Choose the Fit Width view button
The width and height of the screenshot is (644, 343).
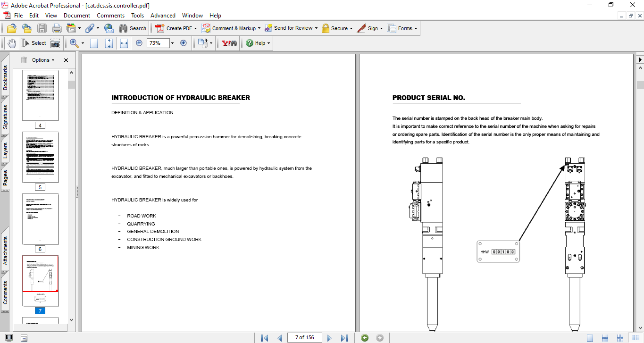[124, 43]
